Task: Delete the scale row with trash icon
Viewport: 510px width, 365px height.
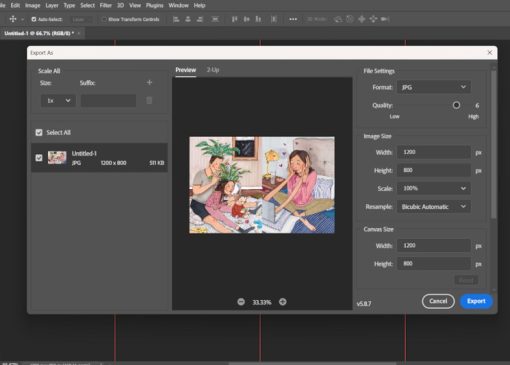Action: click(149, 100)
